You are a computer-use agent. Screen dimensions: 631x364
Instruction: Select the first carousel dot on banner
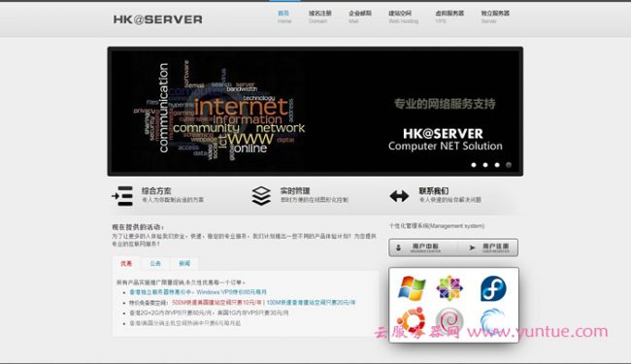click(x=474, y=165)
